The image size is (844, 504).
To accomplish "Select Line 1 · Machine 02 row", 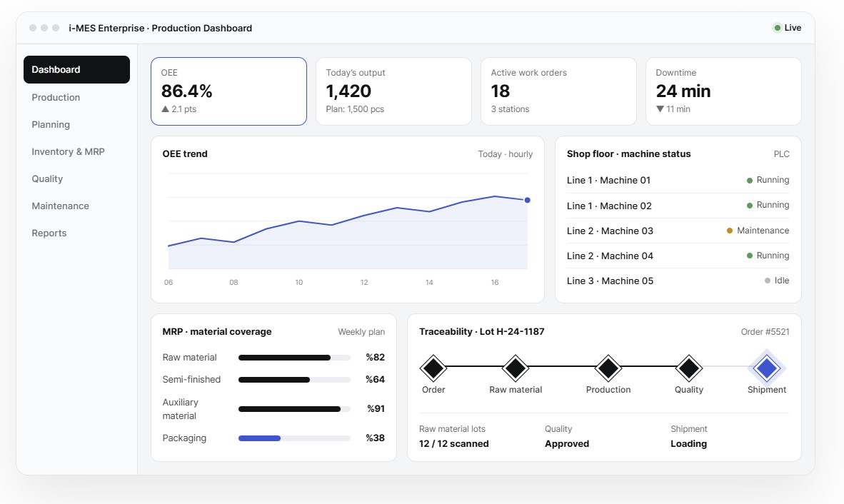I will pos(678,206).
